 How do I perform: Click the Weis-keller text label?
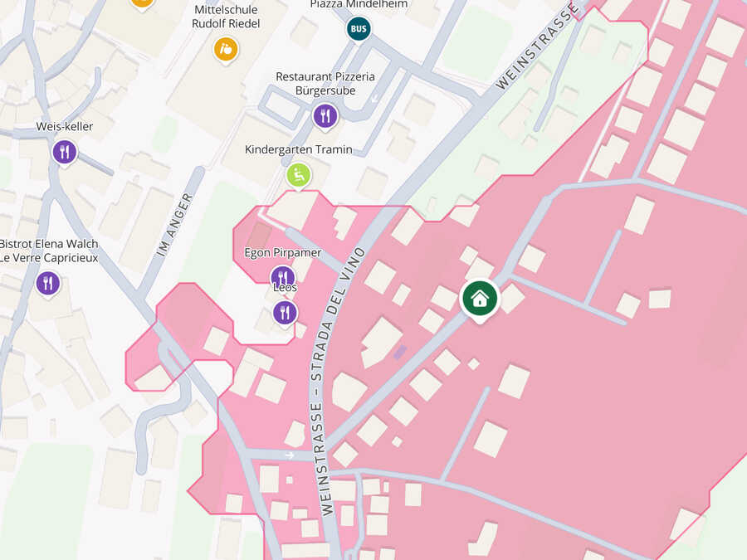pos(64,127)
